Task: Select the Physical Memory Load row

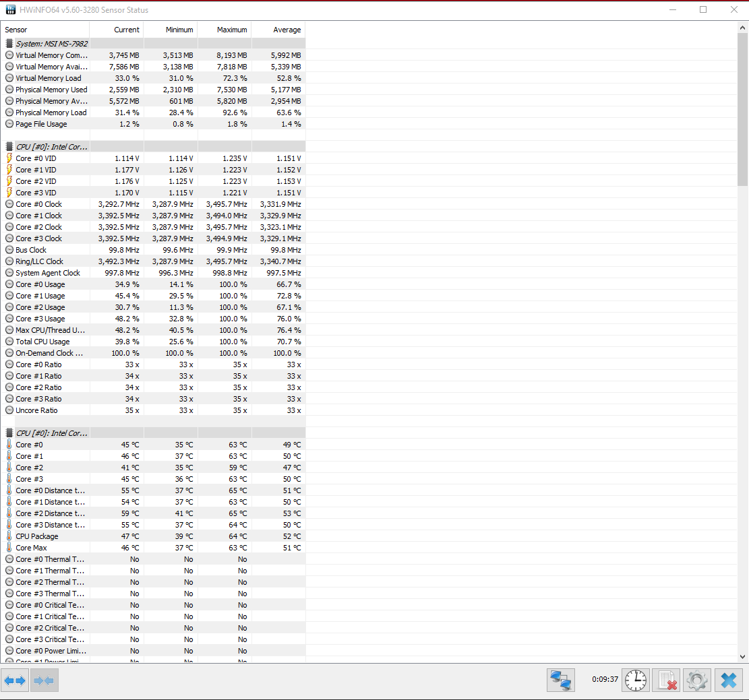Action: coord(153,113)
